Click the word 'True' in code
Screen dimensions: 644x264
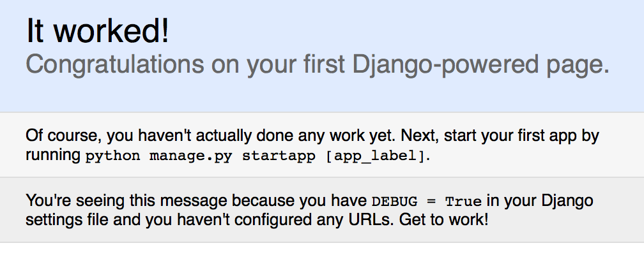point(463,202)
